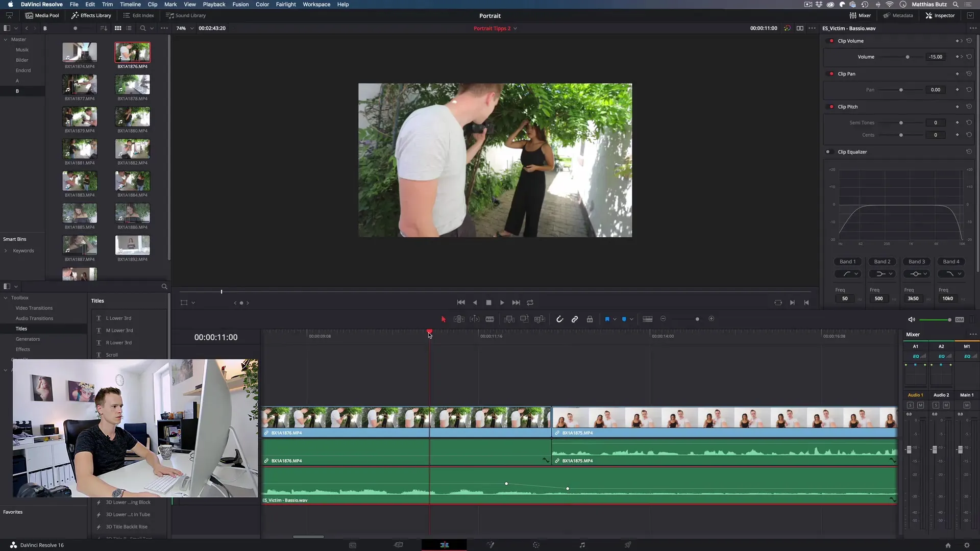Open project manager home icon
The width and height of the screenshot is (980, 551).
[948, 545]
